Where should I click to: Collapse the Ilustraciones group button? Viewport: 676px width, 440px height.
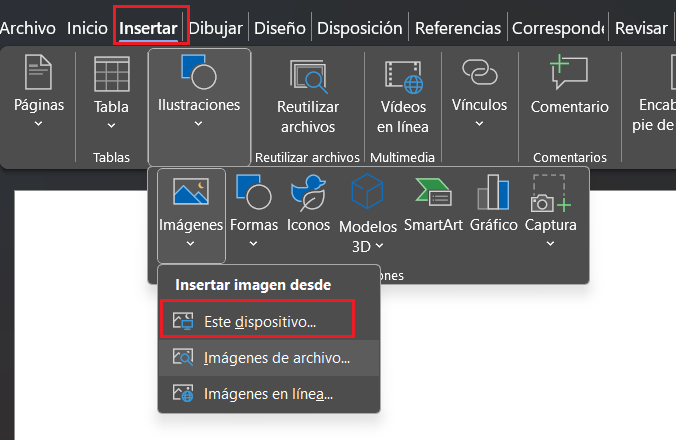point(199,107)
